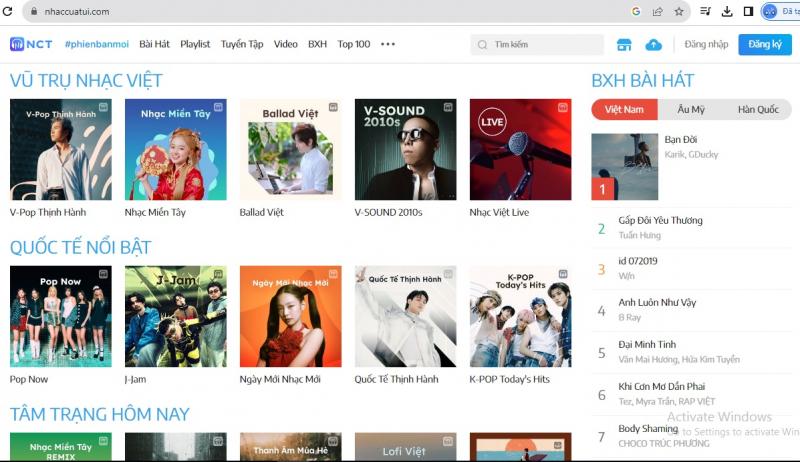This screenshot has height=462, width=800.
Task: Click the playlist badge on the Nhạc Việt Live cover
Action: [x=563, y=107]
